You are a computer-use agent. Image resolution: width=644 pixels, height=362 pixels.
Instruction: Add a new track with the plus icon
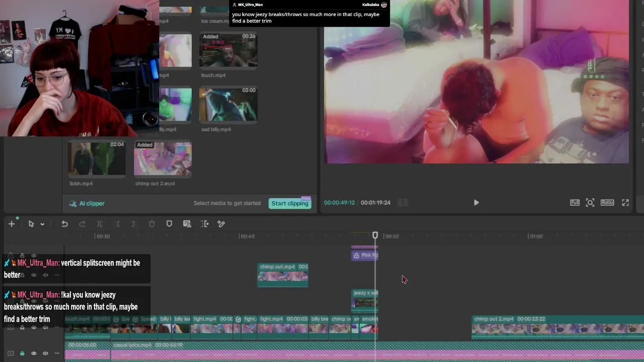click(x=12, y=224)
